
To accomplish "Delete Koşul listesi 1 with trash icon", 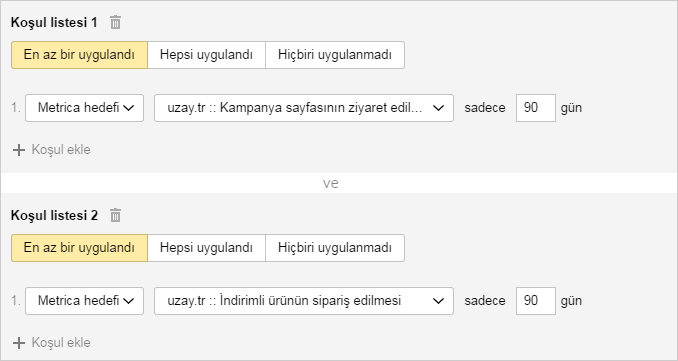I will click(x=115, y=22).
